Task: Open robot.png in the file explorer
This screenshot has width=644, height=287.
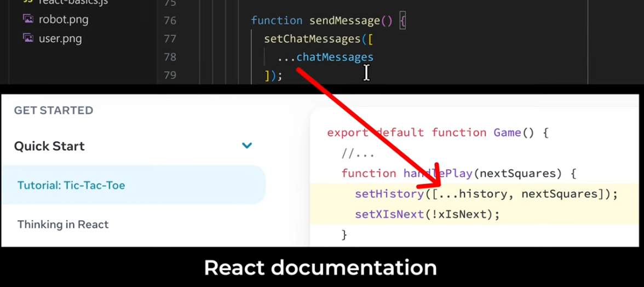Action: point(64,19)
